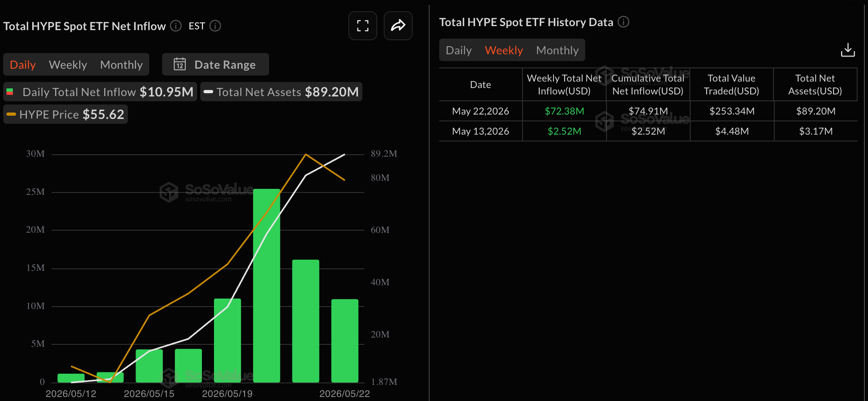Click the $2.52M green weekly inflow value
The width and height of the screenshot is (868, 401).
coord(564,131)
